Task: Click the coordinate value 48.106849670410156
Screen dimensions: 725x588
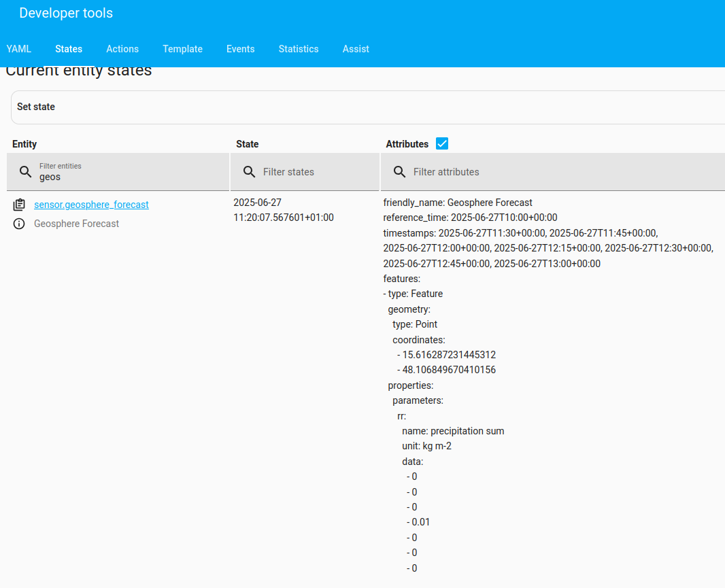Action: (x=449, y=370)
